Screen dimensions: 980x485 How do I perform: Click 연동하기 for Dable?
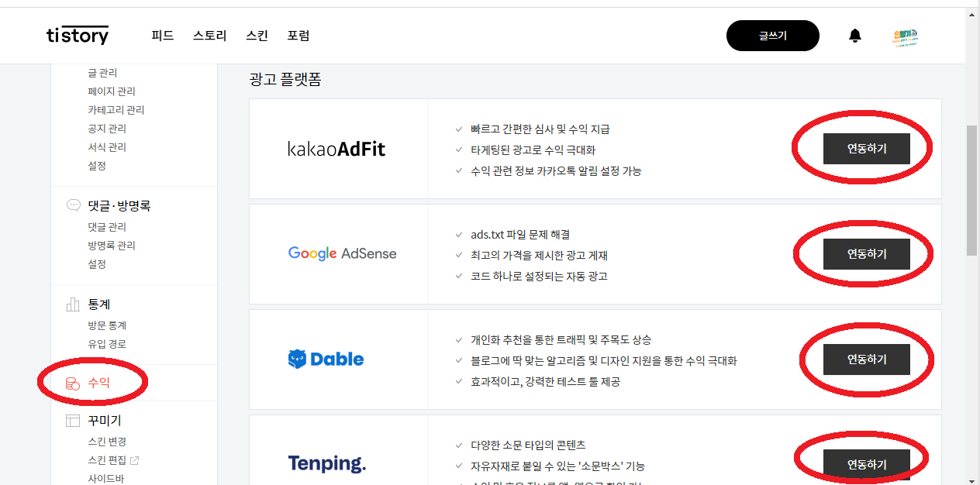(x=867, y=359)
